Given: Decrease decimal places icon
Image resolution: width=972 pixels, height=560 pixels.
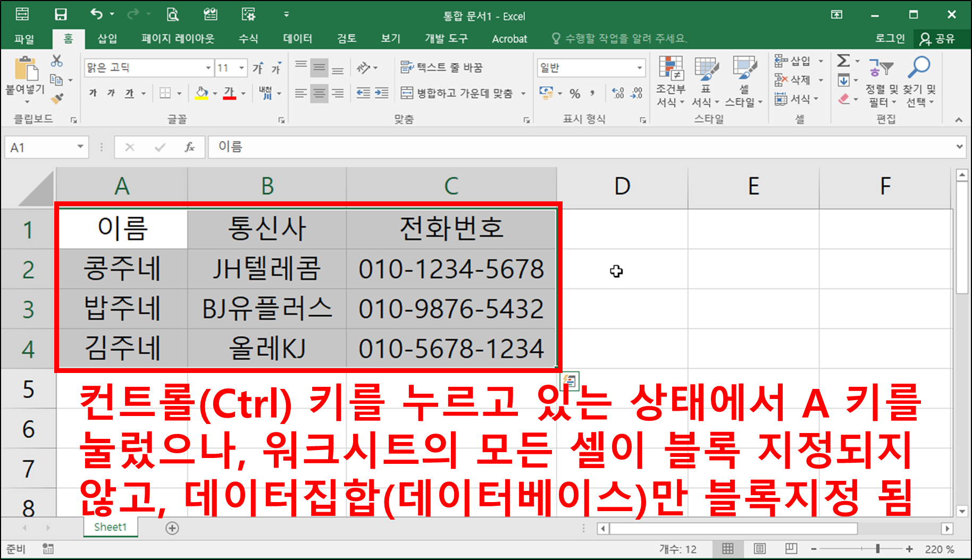Looking at the screenshot, I should tap(636, 94).
